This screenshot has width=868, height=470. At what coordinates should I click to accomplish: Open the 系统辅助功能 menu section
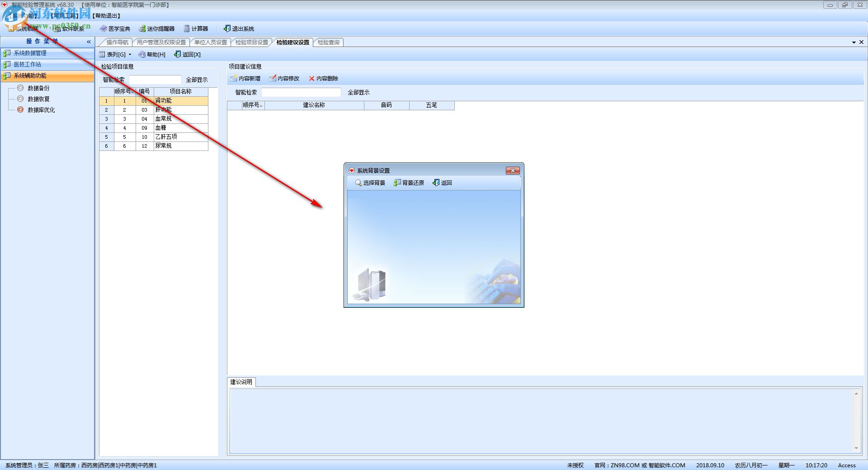coord(47,75)
